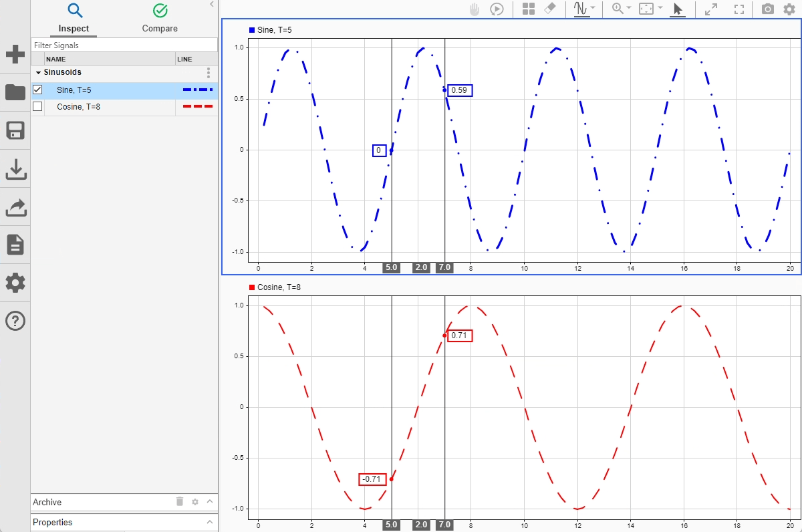
Task: Check the Cosine, T=8 signal checkbox
Action: coord(37,106)
